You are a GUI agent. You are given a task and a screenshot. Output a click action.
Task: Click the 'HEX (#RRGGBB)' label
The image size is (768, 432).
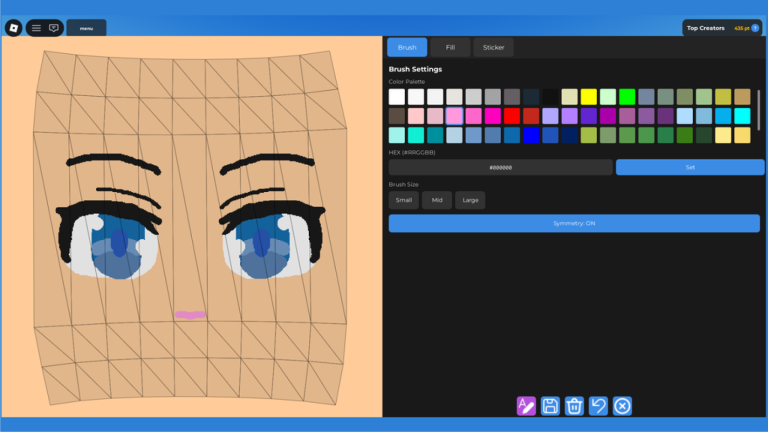click(412, 152)
